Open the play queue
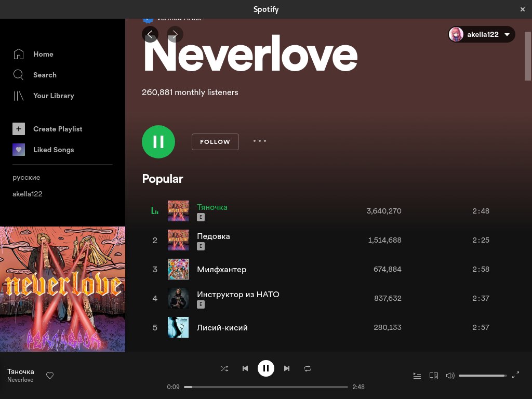532x399 pixels. point(417,376)
